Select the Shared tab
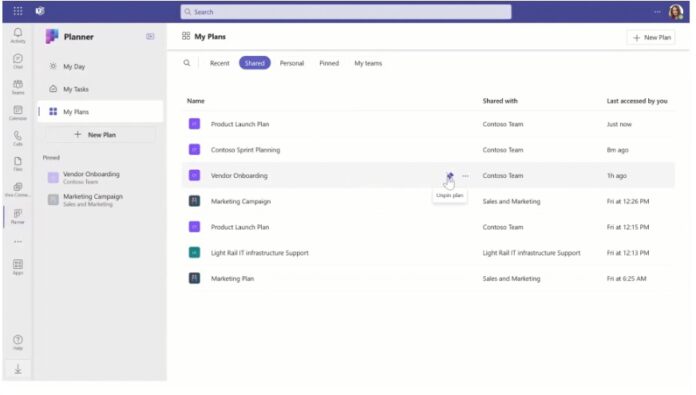 255,63
